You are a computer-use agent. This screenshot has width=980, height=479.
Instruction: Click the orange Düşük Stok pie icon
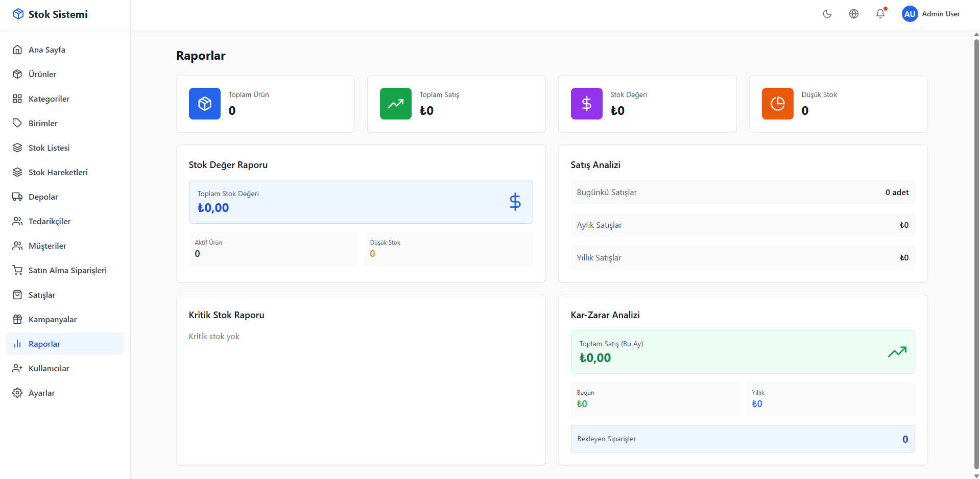coord(778,104)
